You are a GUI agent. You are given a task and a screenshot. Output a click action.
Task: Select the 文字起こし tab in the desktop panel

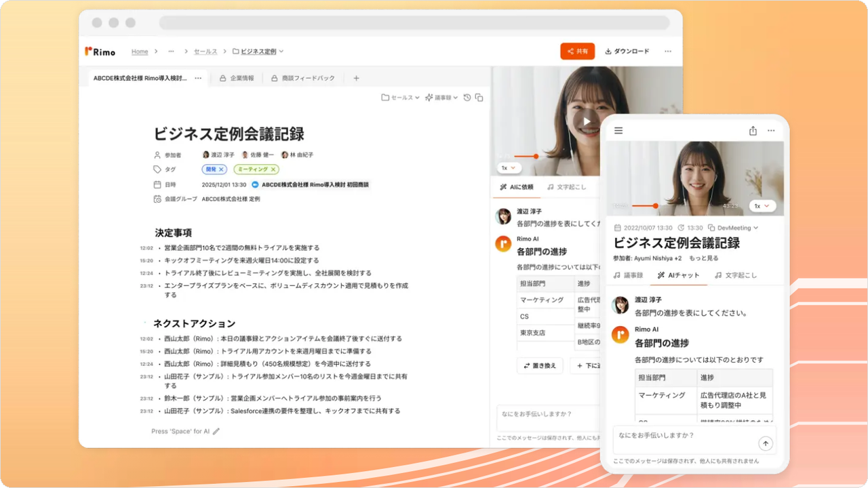pos(566,187)
